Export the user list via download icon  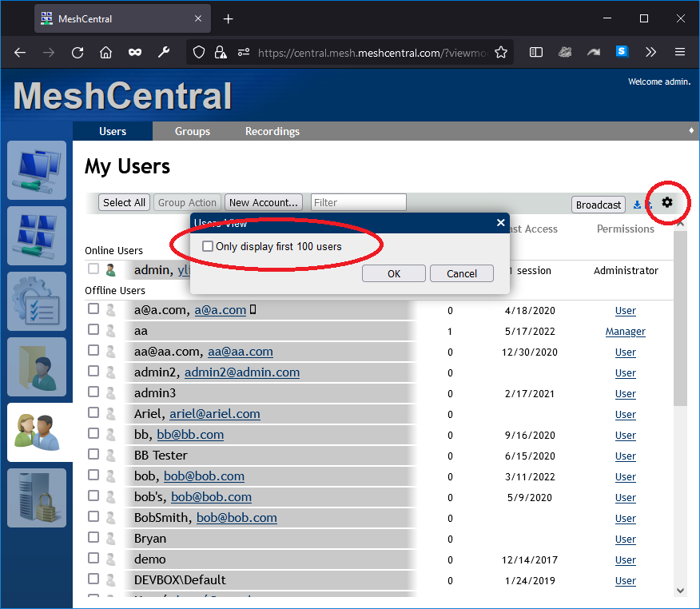click(x=637, y=205)
